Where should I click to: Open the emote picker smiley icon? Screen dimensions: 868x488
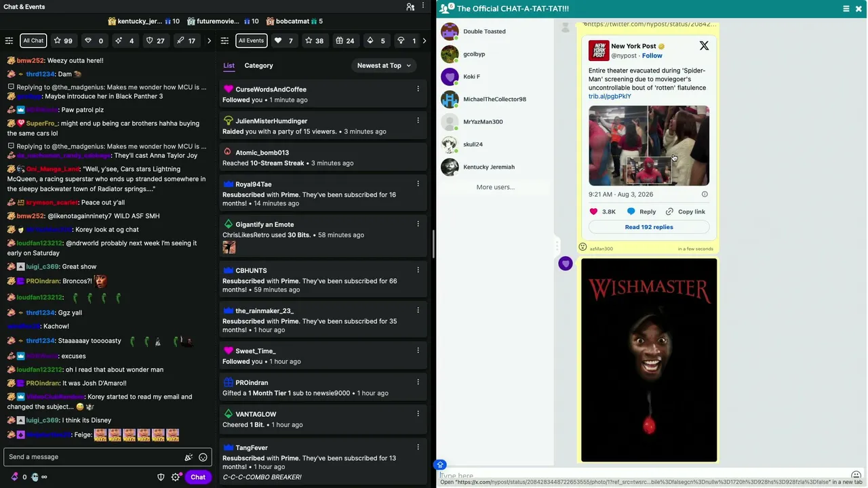coord(203,457)
